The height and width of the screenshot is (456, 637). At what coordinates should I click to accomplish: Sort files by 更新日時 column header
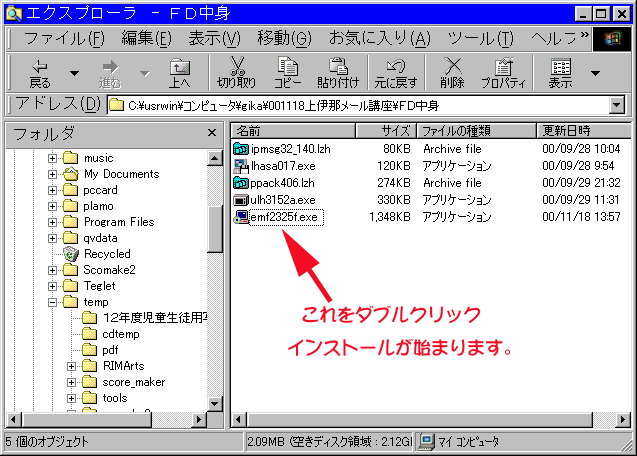click(x=584, y=131)
